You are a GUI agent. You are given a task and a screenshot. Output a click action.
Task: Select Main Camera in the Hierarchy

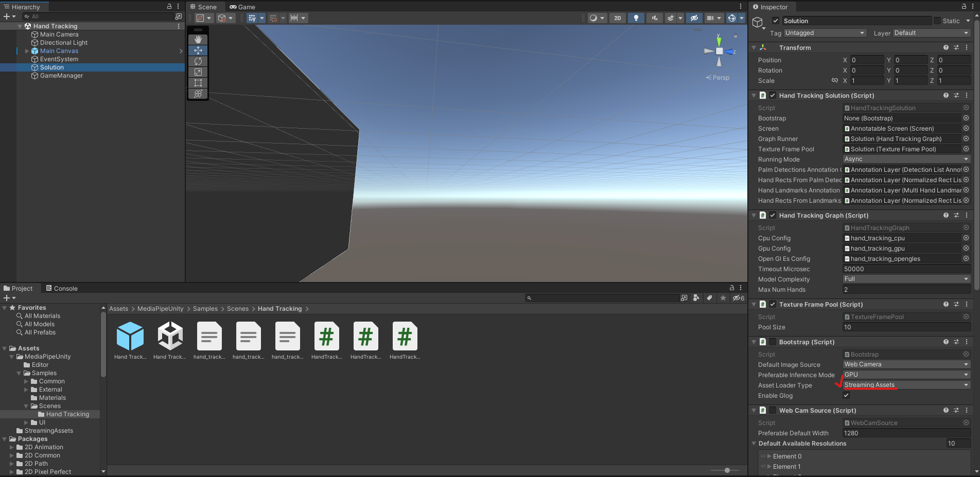pyautogui.click(x=59, y=34)
